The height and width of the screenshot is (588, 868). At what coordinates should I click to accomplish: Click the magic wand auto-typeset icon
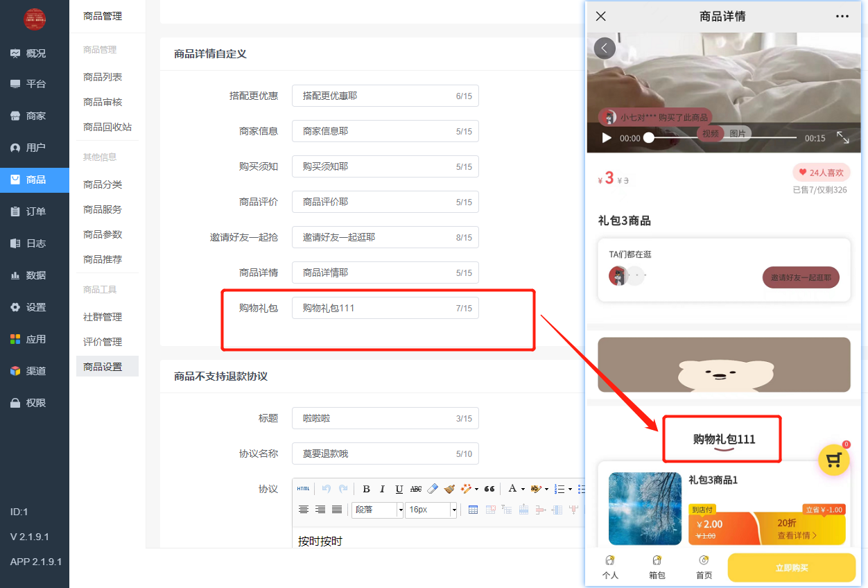(x=466, y=489)
